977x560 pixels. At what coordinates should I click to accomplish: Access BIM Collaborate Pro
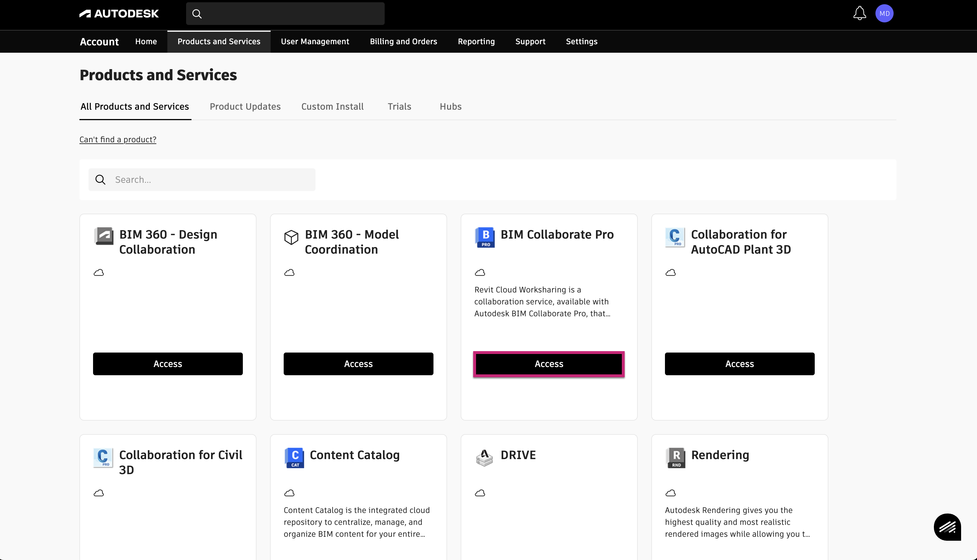549,364
